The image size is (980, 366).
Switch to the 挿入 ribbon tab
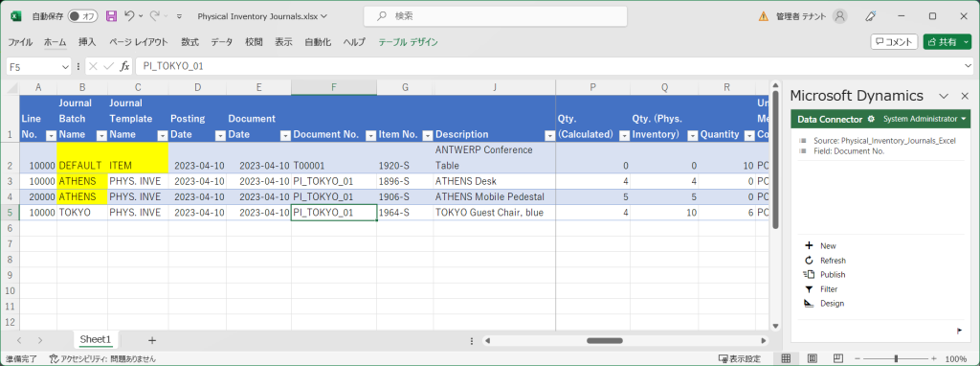(x=87, y=42)
